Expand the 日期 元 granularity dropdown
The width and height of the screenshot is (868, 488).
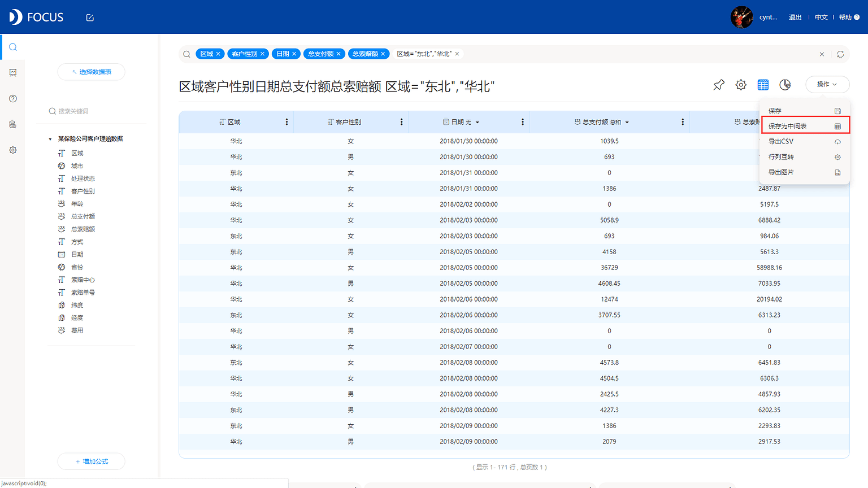(478, 123)
